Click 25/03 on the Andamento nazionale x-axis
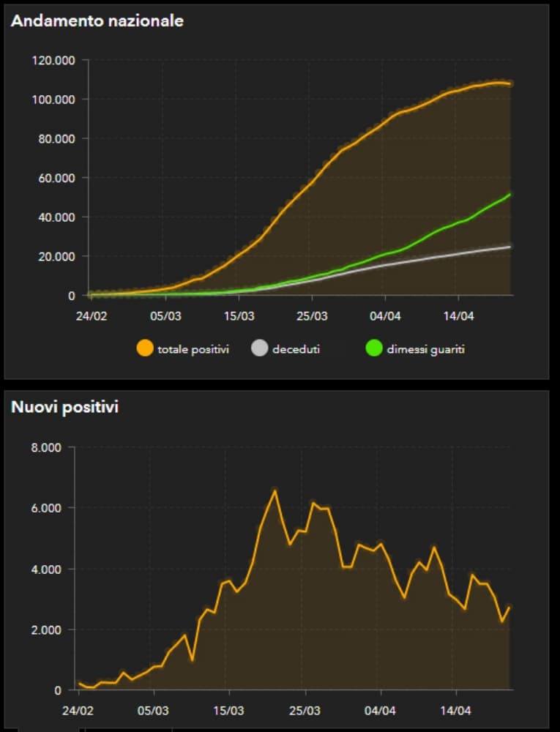The width and height of the screenshot is (560, 732). coord(312,317)
